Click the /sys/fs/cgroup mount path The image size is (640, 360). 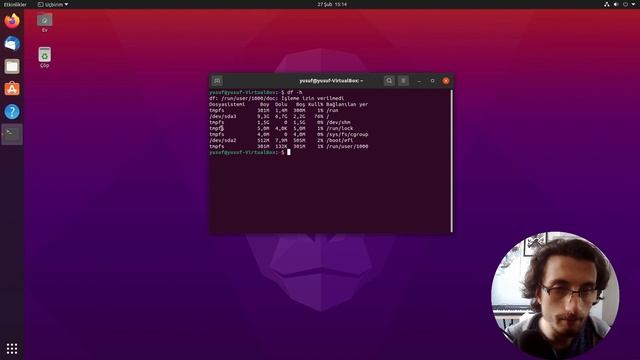click(347, 134)
